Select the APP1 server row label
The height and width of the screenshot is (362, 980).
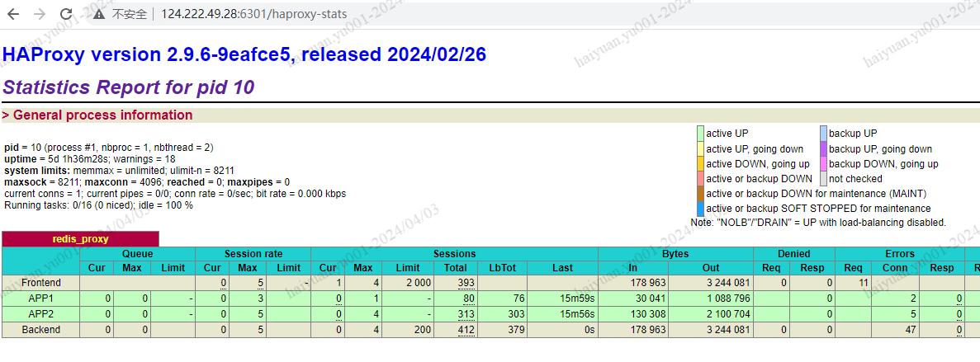pos(40,299)
